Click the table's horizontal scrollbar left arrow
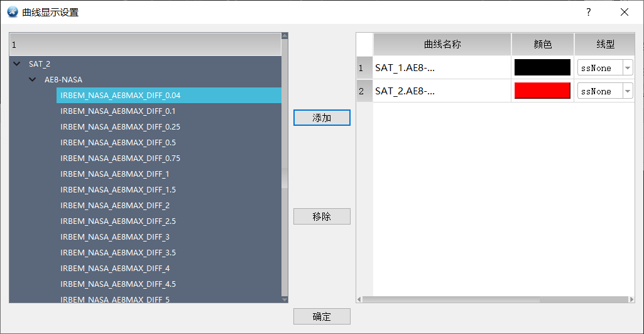The width and height of the screenshot is (644, 334). [359, 300]
